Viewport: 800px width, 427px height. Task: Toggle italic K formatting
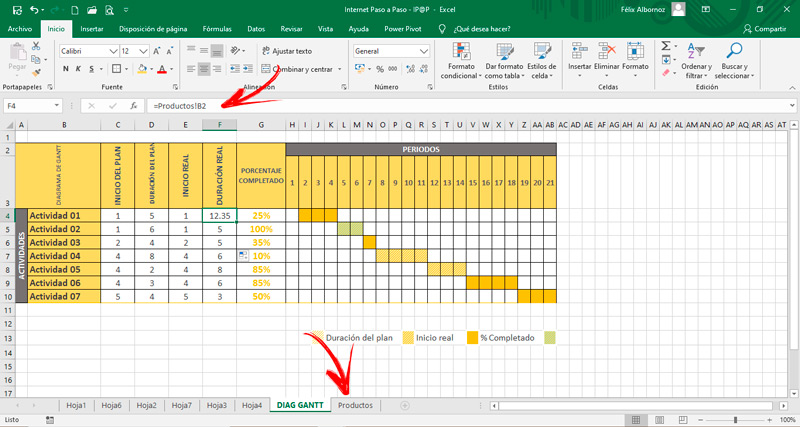(x=79, y=69)
